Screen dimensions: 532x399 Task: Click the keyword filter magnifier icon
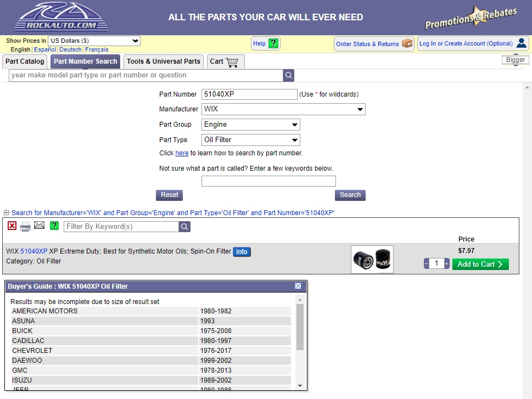pos(184,227)
